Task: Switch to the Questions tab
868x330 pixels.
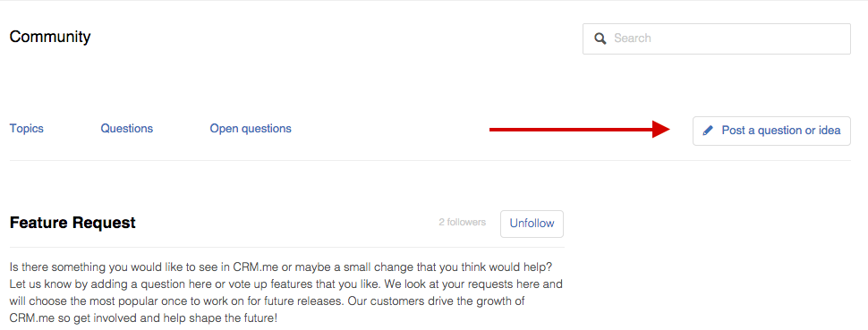Action: [127, 129]
